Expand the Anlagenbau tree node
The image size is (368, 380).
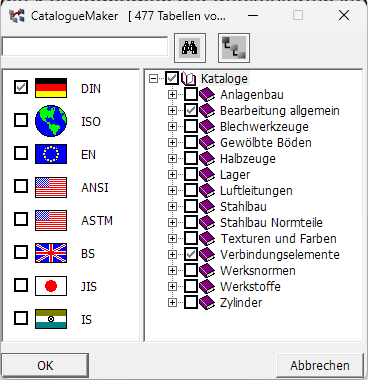[172, 95]
